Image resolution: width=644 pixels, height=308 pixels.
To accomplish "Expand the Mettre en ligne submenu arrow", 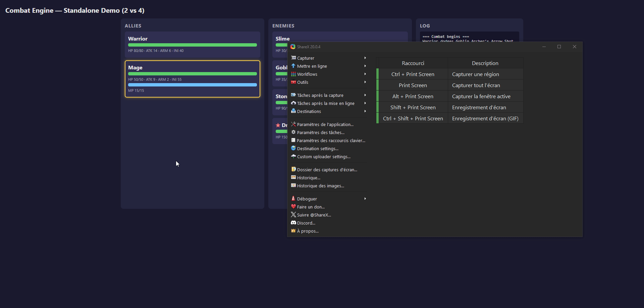I will click(x=365, y=66).
